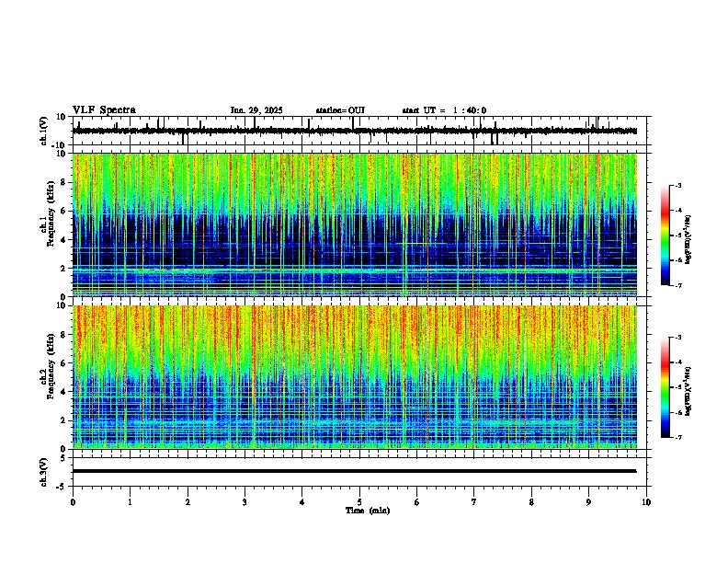Image resolution: width=728 pixels, height=563 pixels.
Task: Click time axis tick label "8"
Action: click(x=531, y=502)
